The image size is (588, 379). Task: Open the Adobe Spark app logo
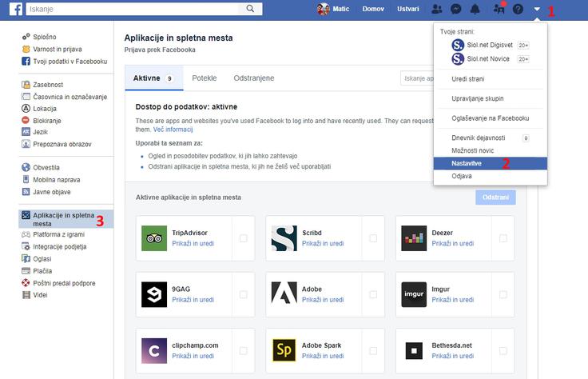(284, 351)
